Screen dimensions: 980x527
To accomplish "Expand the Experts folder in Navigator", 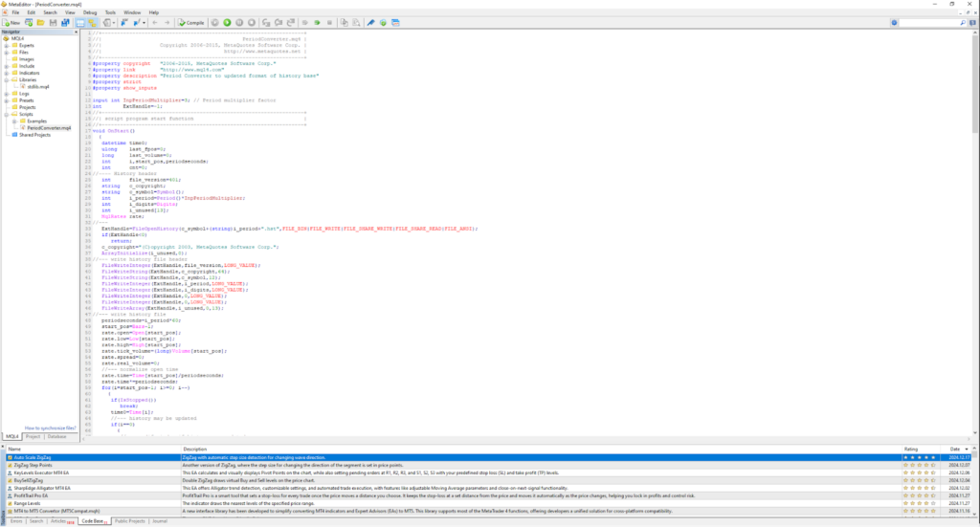I will [x=7, y=46].
